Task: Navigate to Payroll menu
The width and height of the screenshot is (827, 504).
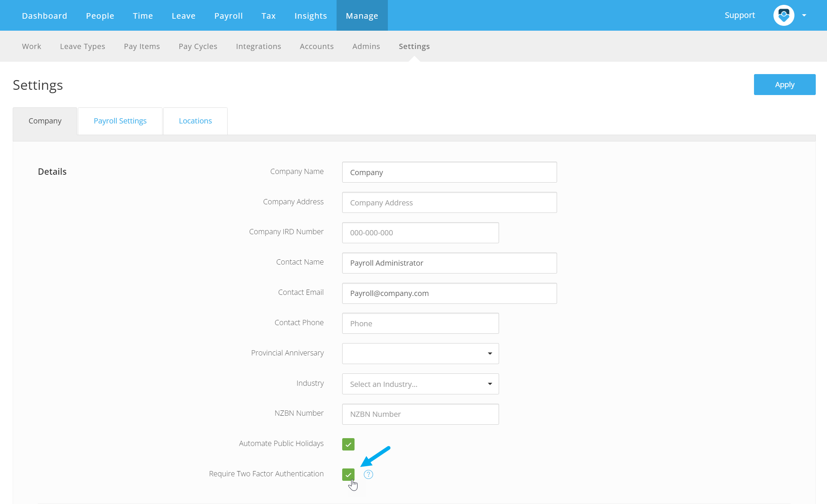Action: click(228, 16)
